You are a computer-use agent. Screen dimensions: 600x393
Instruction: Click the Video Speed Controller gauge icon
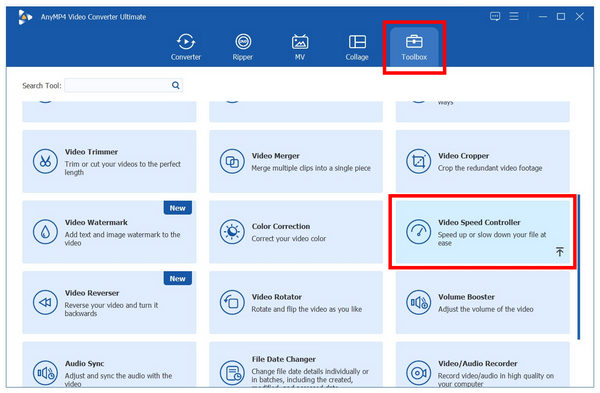coord(418,232)
